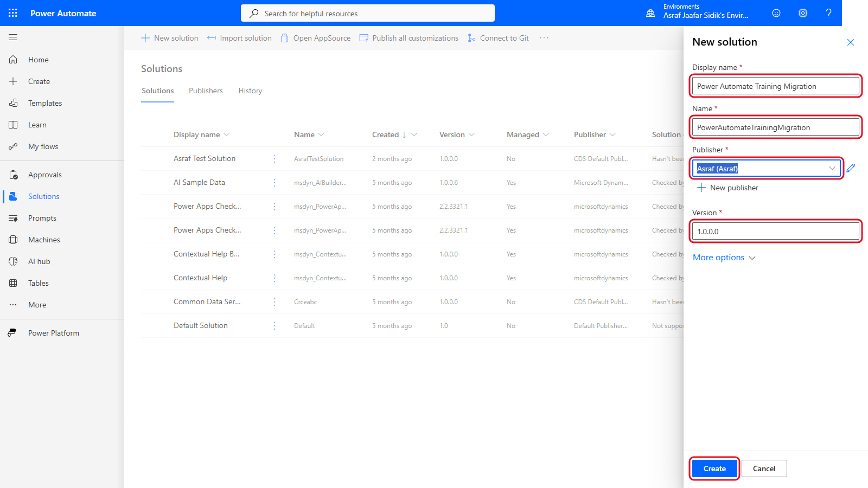Click the Cancel button

(x=764, y=468)
